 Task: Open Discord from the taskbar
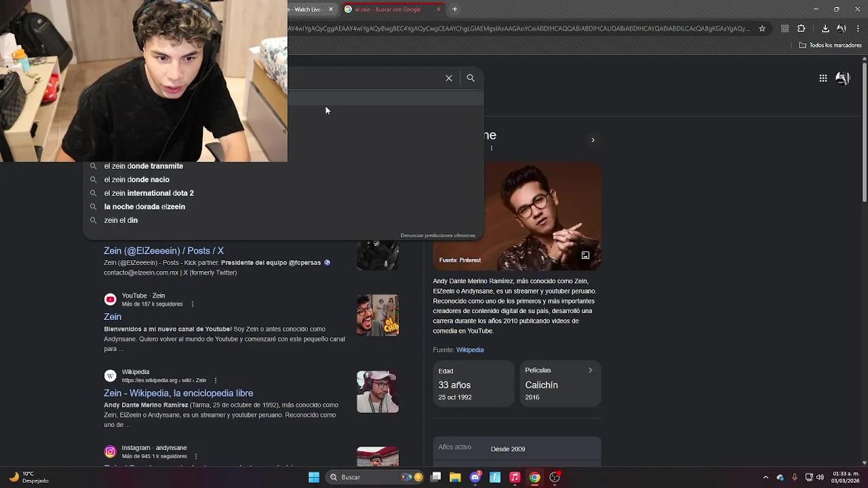[x=475, y=477]
